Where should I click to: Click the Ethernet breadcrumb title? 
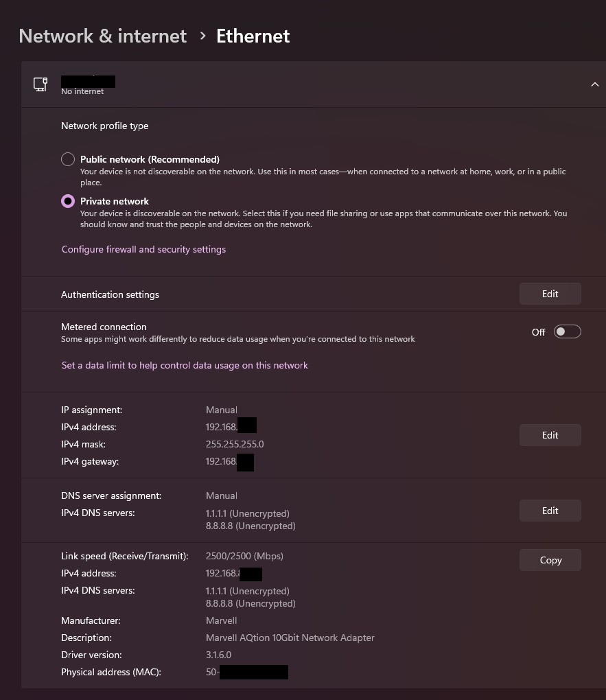pos(253,36)
